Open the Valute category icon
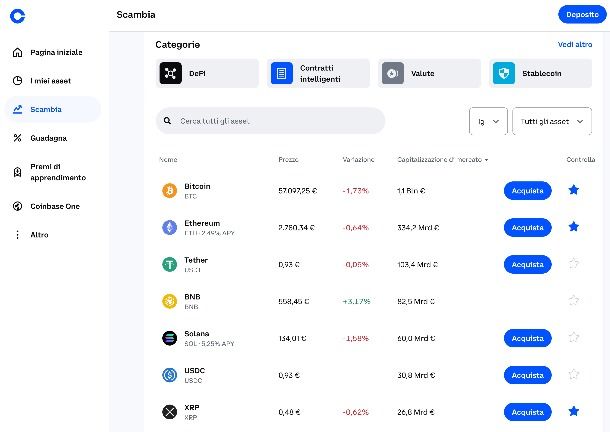The image size is (610, 432). 393,73
